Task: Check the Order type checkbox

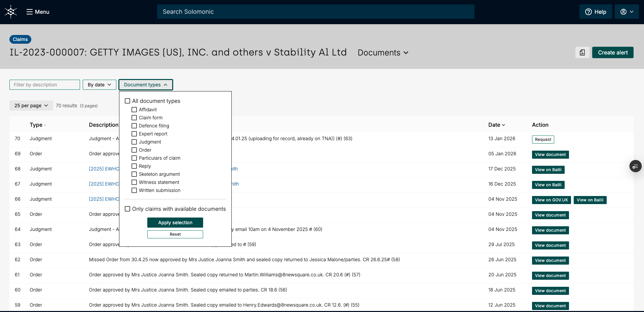Action: click(134, 150)
